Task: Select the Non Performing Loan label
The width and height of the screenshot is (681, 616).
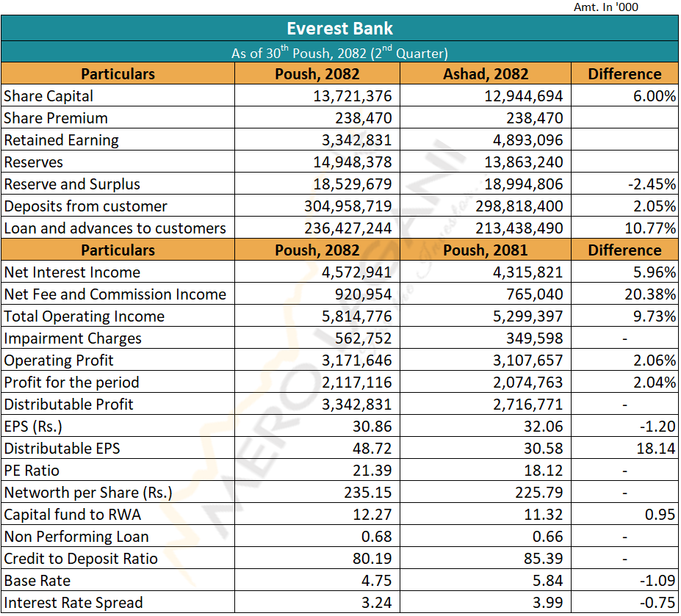Action: (76, 537)
